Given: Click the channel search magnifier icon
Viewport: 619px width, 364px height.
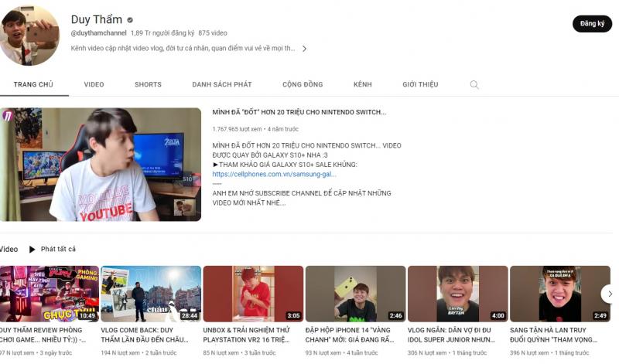Looking at the screenshot, I should coord(474,84).
